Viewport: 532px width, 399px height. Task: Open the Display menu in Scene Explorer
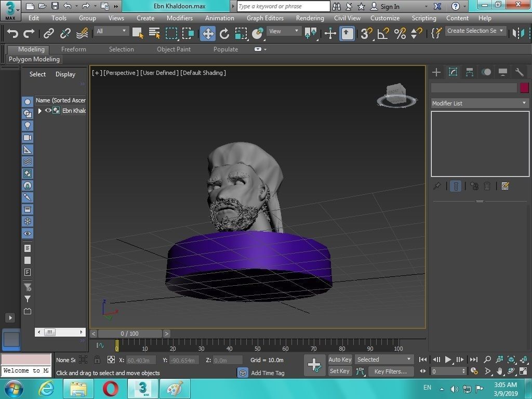coord(65,74)
